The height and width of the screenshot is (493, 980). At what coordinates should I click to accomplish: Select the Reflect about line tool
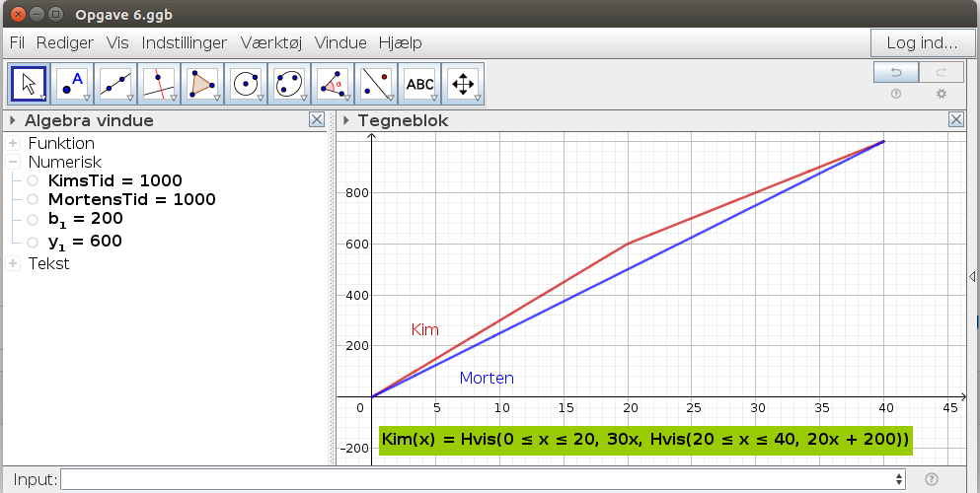click(x=376, y=84)
